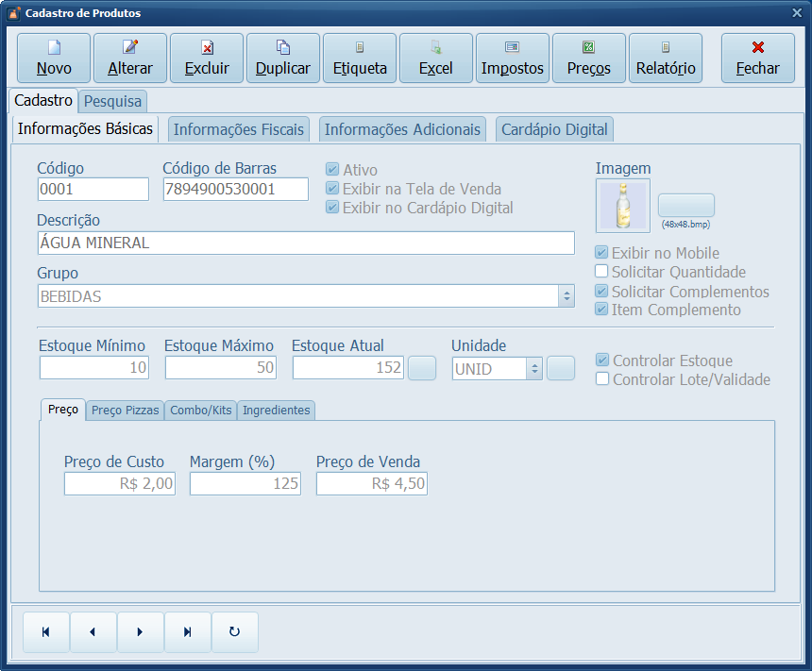Switch to the Informações Fiscais tab
Screen dimensions: 812x671
tap(239, 129)
